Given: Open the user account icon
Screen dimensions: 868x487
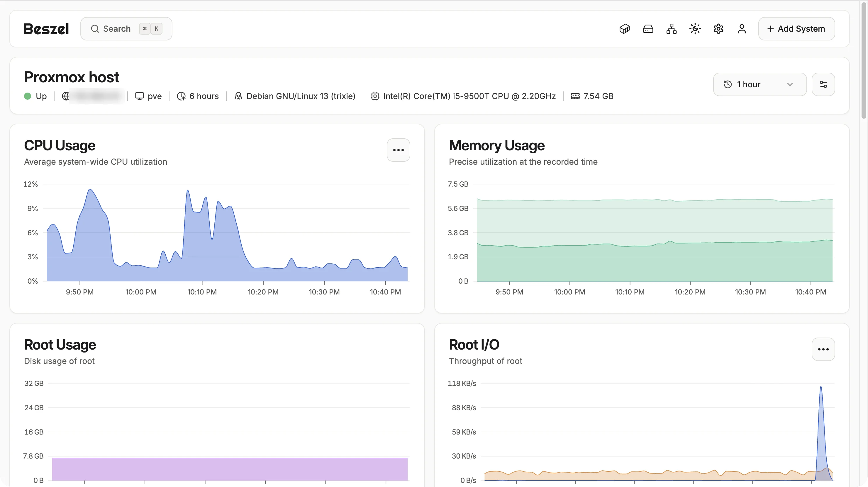Looking at the screenshot, I should (x=742, y=29).
